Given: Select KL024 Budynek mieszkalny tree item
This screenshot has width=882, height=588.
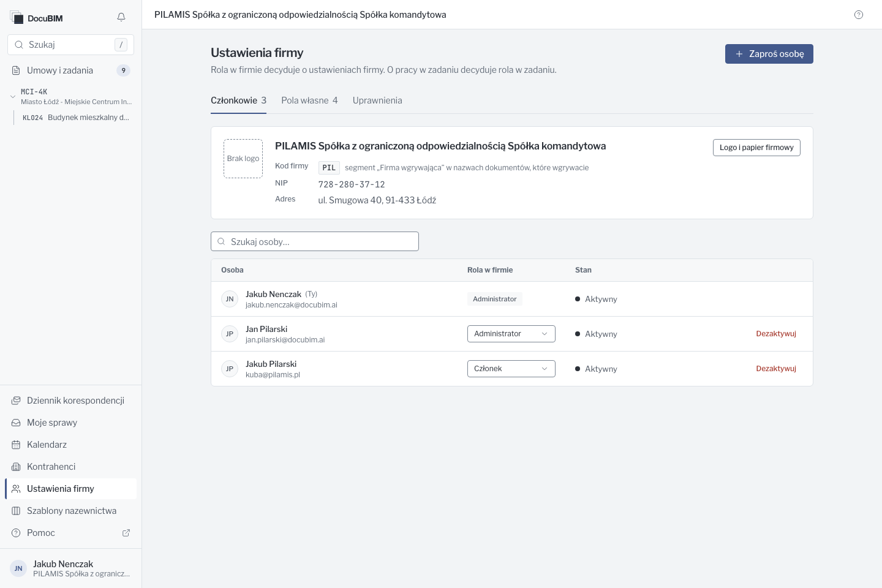Looking at the screenshot, I should (76, 118).
